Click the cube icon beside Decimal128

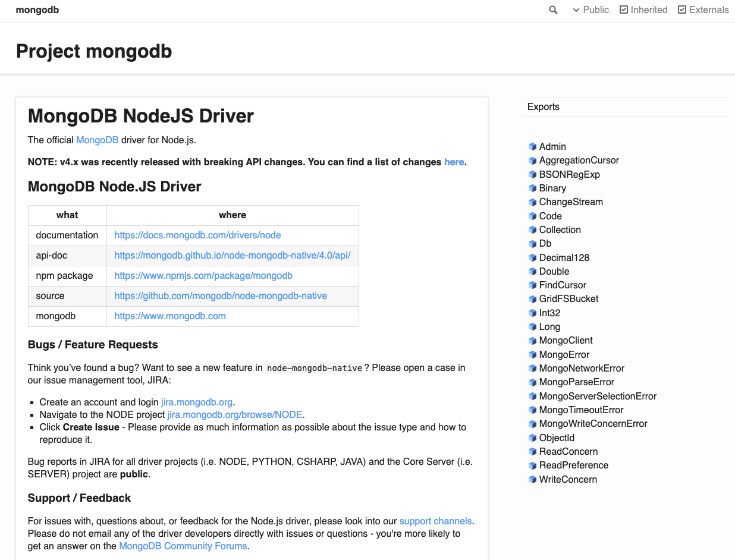click(533, 258)
